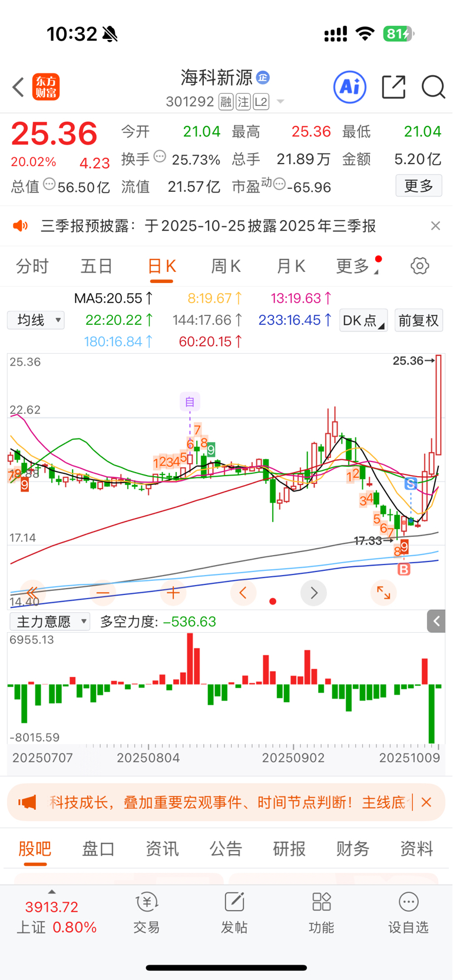Open 发帖 post icon

(x=234, y=913)
